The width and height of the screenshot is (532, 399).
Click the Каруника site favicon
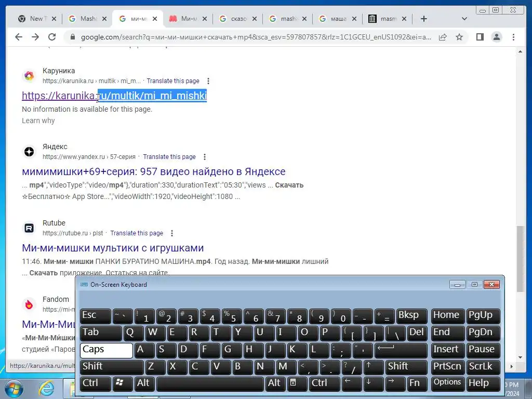pos(29,76)
